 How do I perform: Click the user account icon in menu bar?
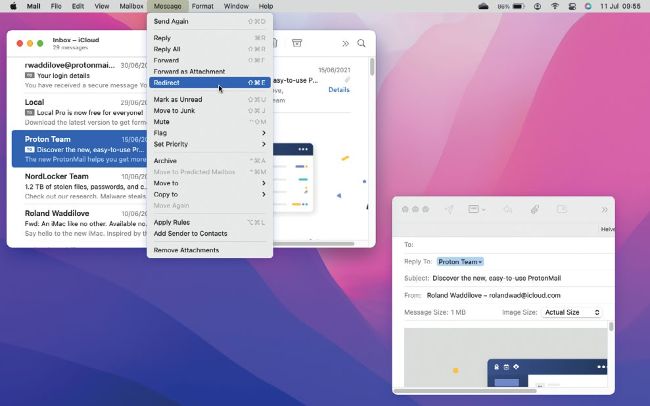coord(537,6)
